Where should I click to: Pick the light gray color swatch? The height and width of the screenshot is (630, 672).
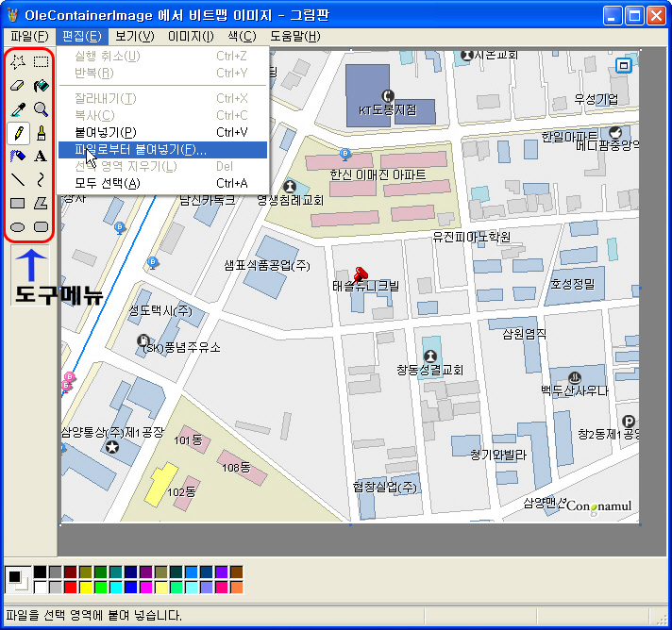pyautogui.click(x=55, y=587)
